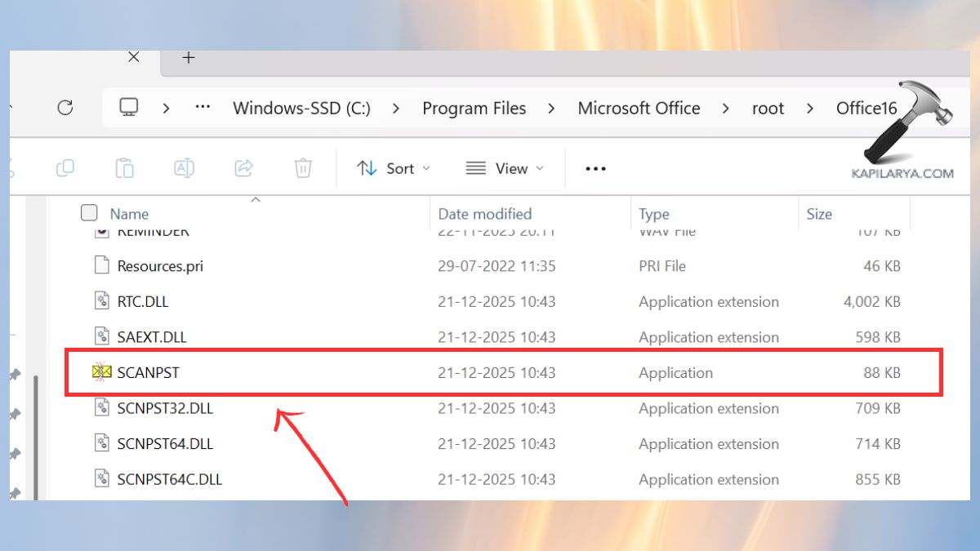Click the Paste clipboard icon
This screenshot has width=980, height=551.
124,168
